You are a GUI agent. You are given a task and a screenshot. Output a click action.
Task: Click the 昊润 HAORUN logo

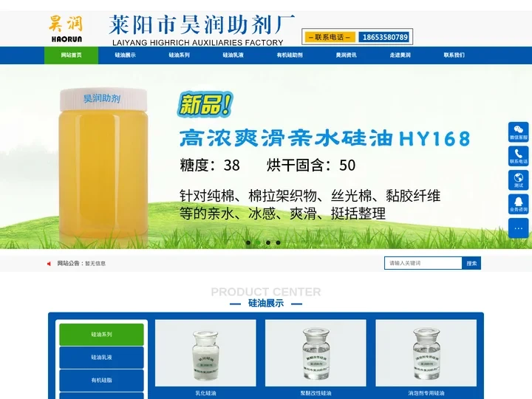tap(66, 28)
